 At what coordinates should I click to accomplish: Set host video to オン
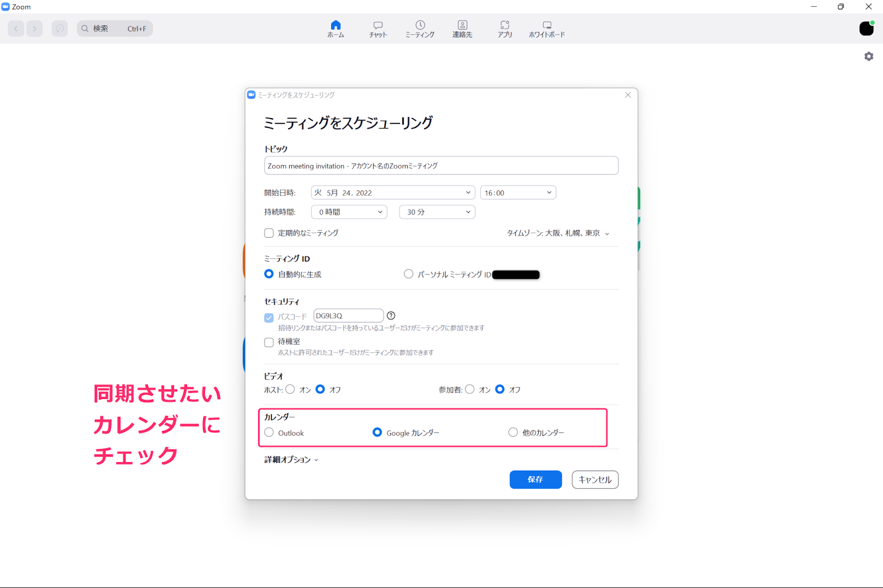(290, 389)
